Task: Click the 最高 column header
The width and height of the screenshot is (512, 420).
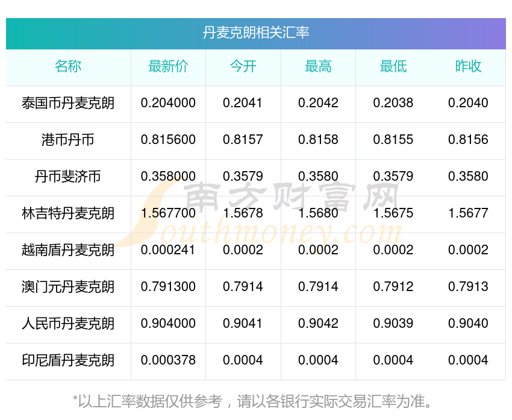Action: pyautogui.click(x=318, y=67)
